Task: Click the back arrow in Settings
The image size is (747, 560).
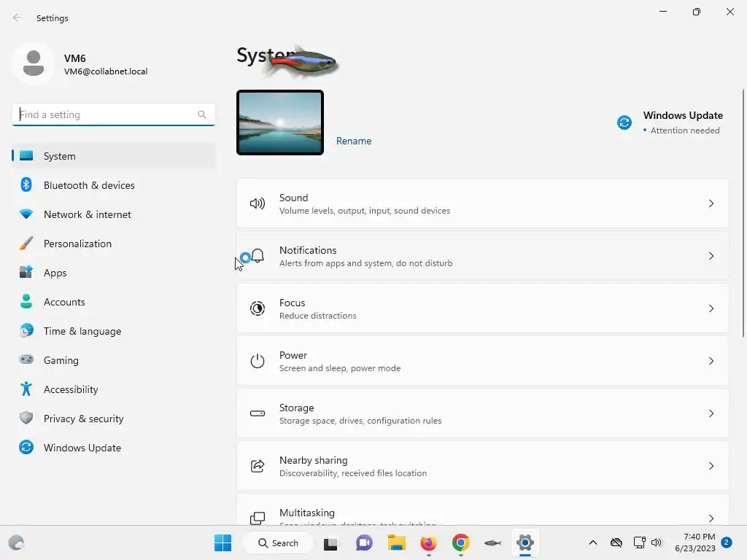Action: [18, 17]
